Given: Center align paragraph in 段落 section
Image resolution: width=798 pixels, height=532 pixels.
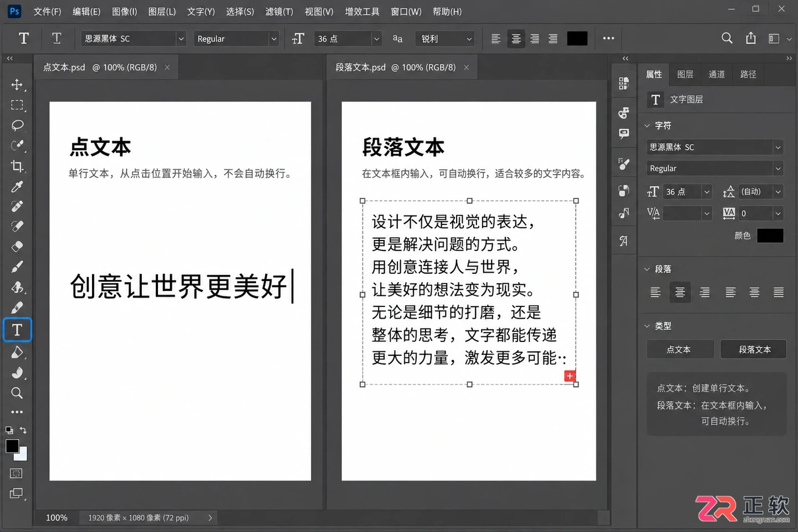Looking at the screenshot, I should pyautogui.click(x=680, y=292).
